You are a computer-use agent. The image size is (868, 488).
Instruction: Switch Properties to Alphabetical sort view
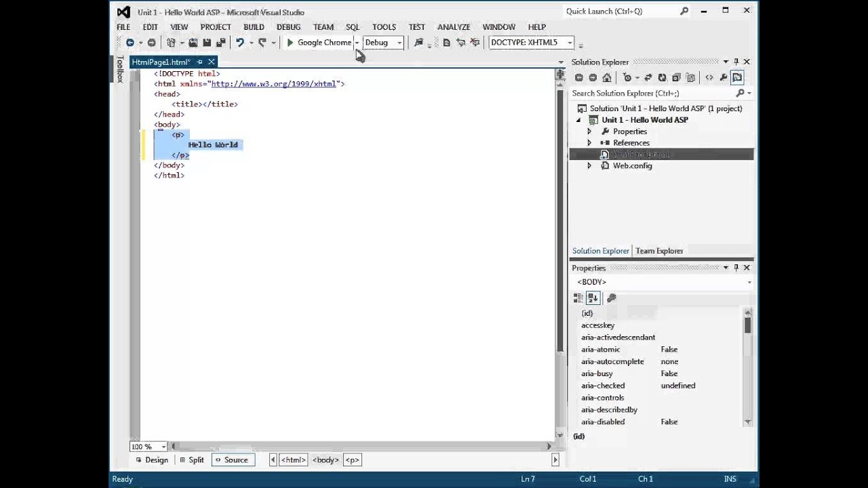point(593,298)
